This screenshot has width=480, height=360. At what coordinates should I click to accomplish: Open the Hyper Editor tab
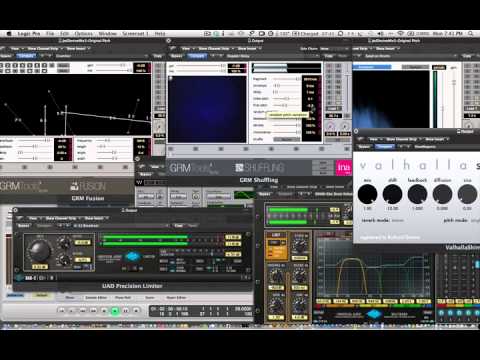tap(176, 297)
